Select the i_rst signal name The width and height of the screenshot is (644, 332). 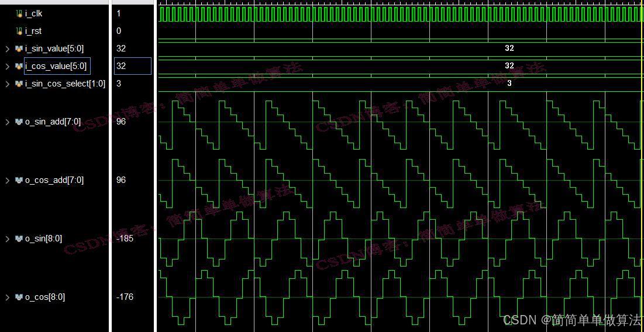(33, 31)
